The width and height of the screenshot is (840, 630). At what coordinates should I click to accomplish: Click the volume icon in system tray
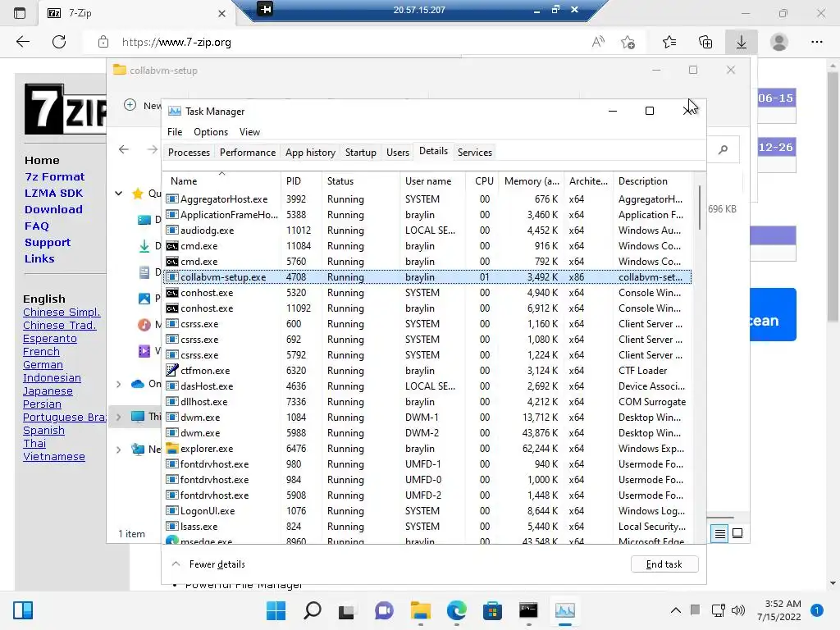pos(738,610)
